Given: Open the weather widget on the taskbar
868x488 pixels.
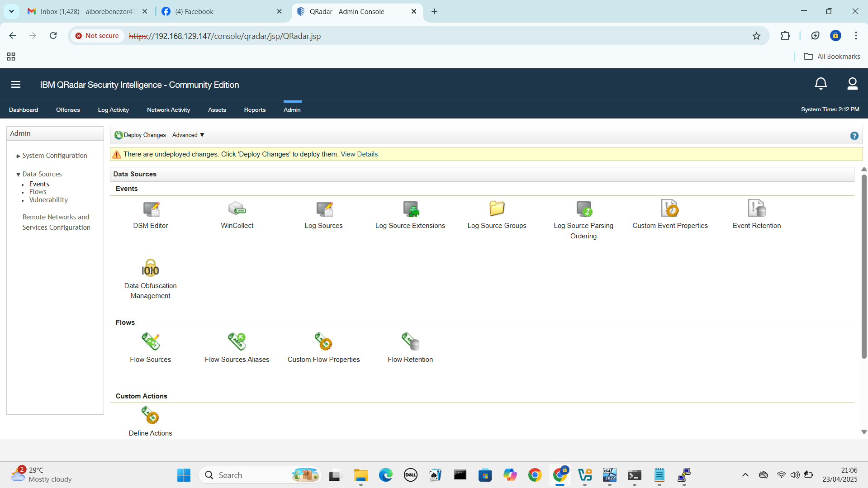Looking at the screenshot, I should 42,475.
